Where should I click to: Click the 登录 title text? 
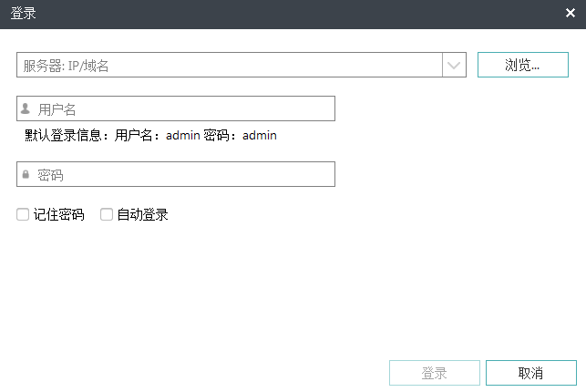click(23, 14)
